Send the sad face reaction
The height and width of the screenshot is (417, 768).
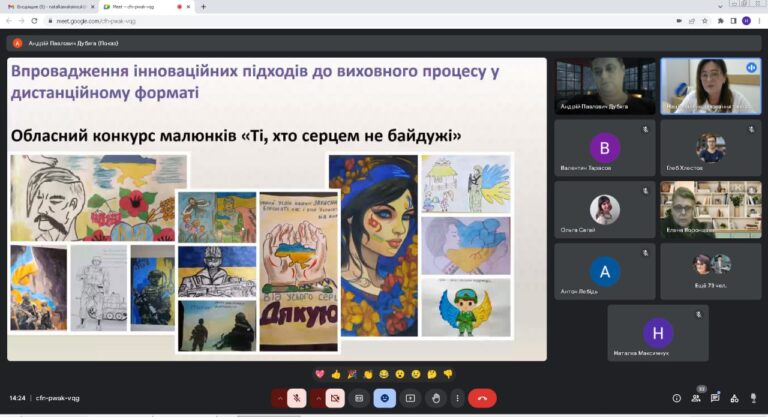click(x=416, y=374)
